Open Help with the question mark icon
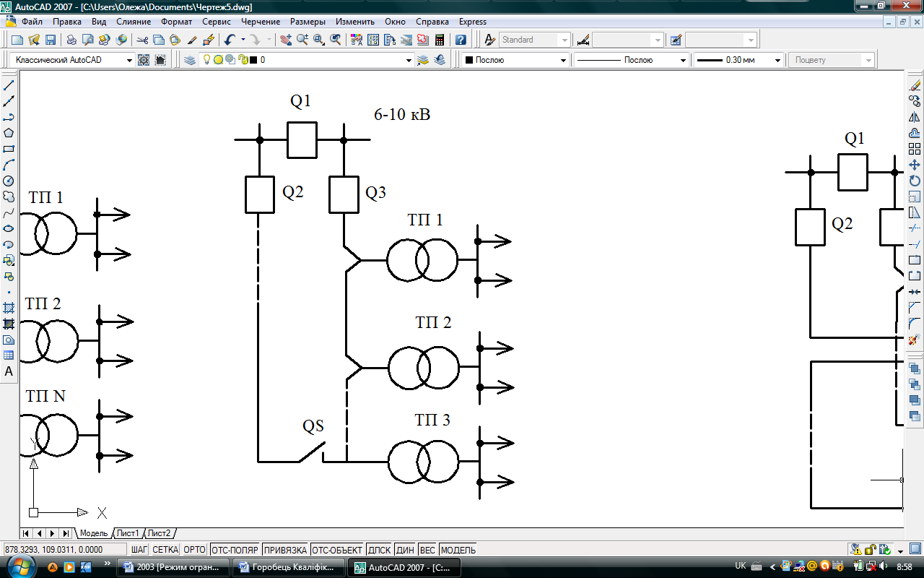Viewport: 924px width, 578px height. [461, 40]
